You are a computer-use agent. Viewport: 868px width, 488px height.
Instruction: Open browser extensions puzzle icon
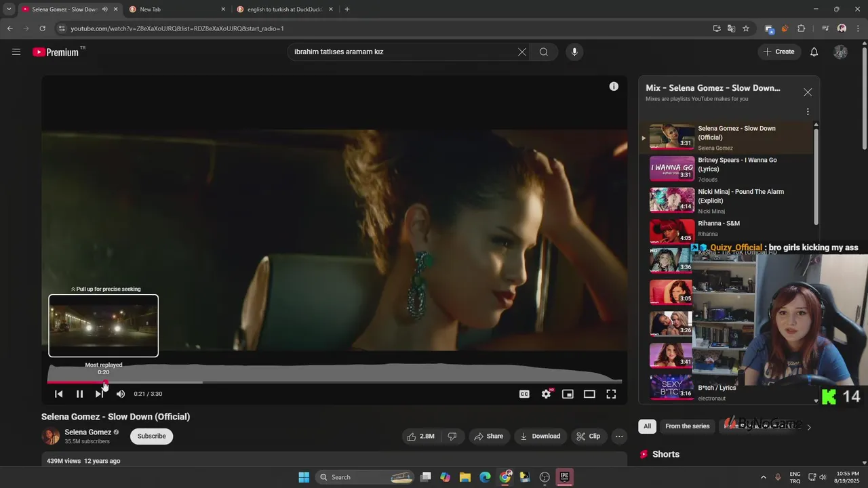pyautogui.click(x=801, y=28)
